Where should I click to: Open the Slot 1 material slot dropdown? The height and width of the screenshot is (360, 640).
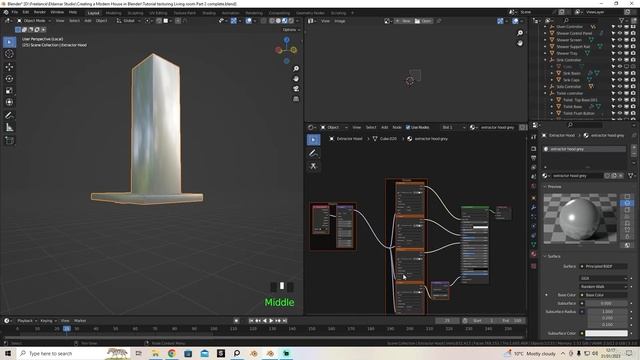tap(453, 127)
